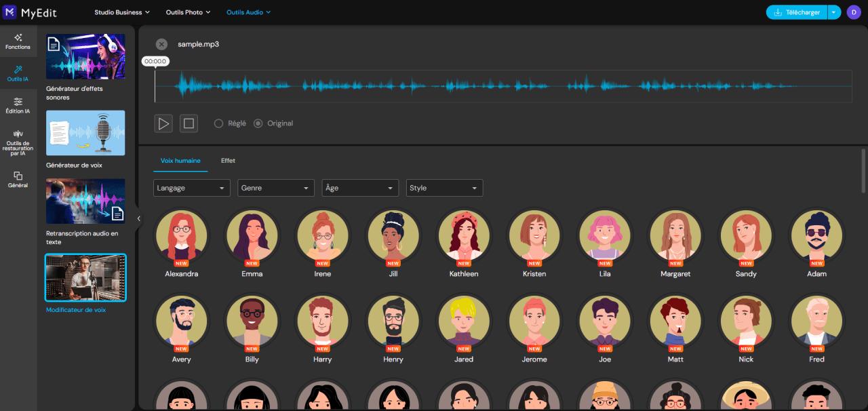Open Générateur d'effets sonores tool
868x411 pixels.
coord(85,56)
